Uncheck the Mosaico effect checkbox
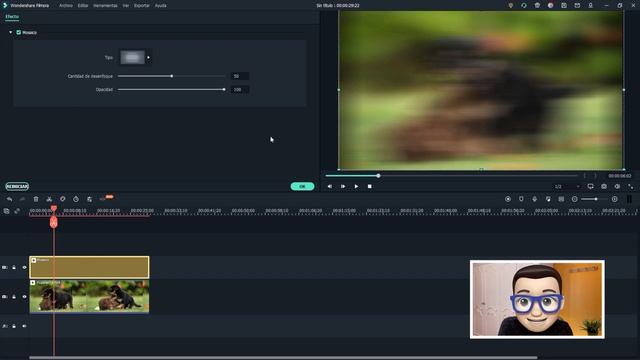The image size is (640, 360). [x=18, y=32]
